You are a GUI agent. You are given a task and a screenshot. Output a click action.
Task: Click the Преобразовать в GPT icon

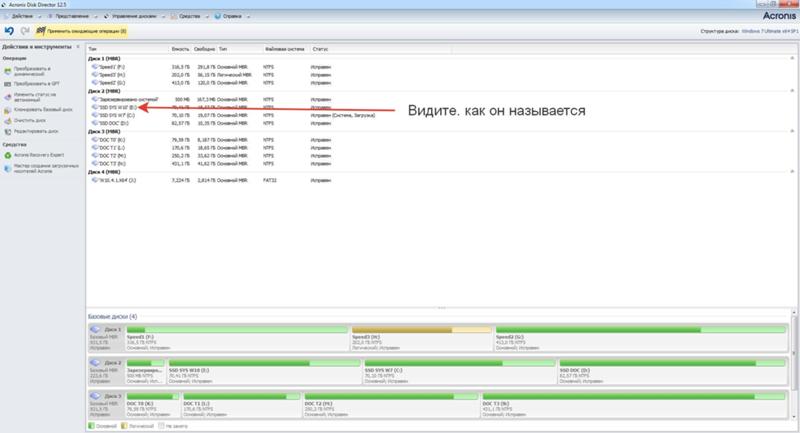point(7,84)
